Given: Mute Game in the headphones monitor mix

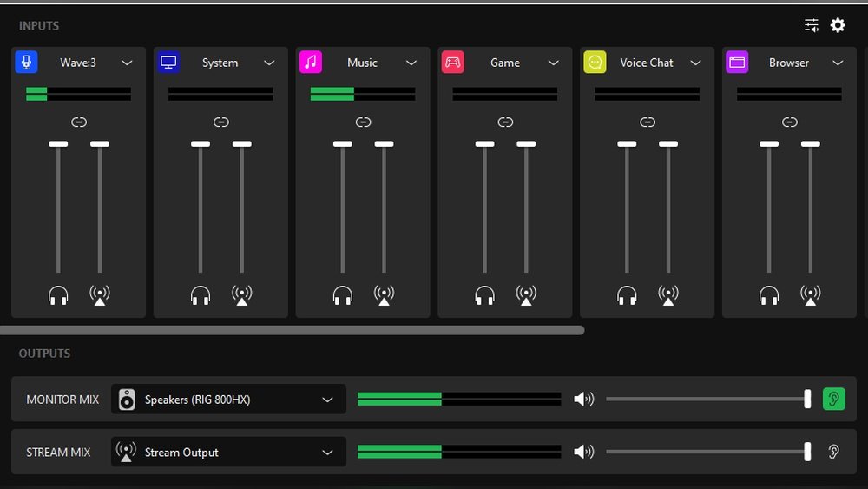Looking at the screenshot, I should coord(485,295).
